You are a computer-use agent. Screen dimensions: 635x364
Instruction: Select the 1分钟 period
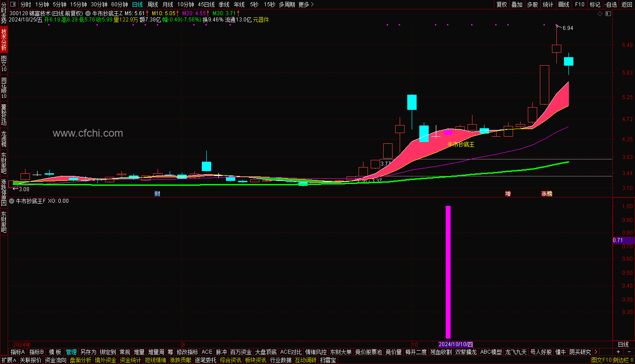(x=42, y=4)
